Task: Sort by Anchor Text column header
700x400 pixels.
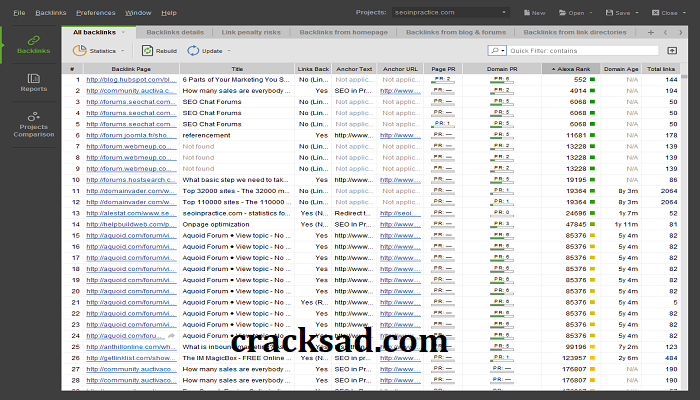Action: (x=354, y=69)
